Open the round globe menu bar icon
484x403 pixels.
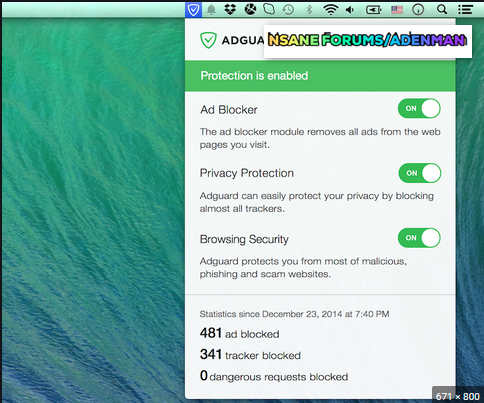coord(250,10)
